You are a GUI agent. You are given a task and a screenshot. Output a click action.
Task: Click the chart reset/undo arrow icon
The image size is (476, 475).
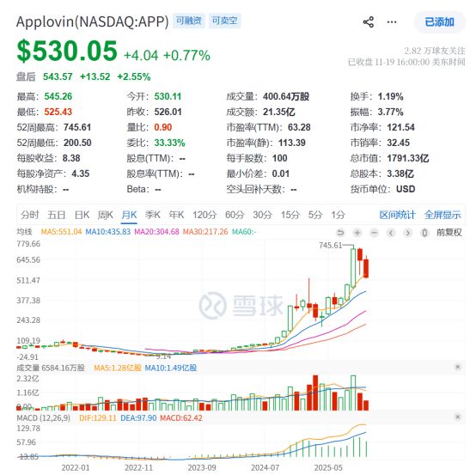point(340,233)
